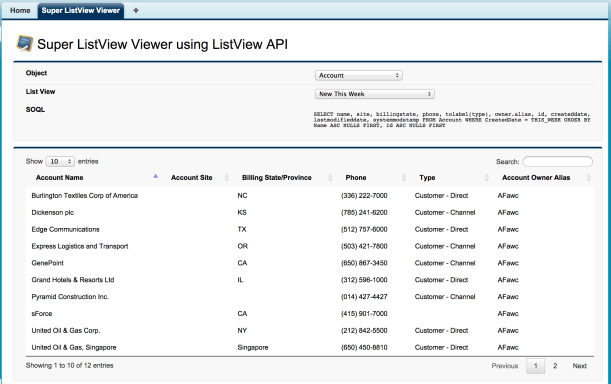
Task: Click the TX billing state cell
Action: (242, 229)
